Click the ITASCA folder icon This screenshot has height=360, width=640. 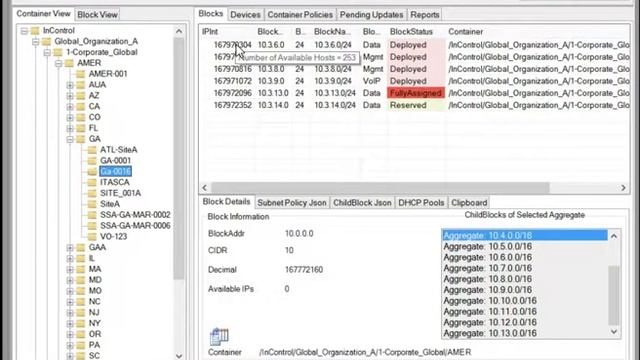point(92,182)
